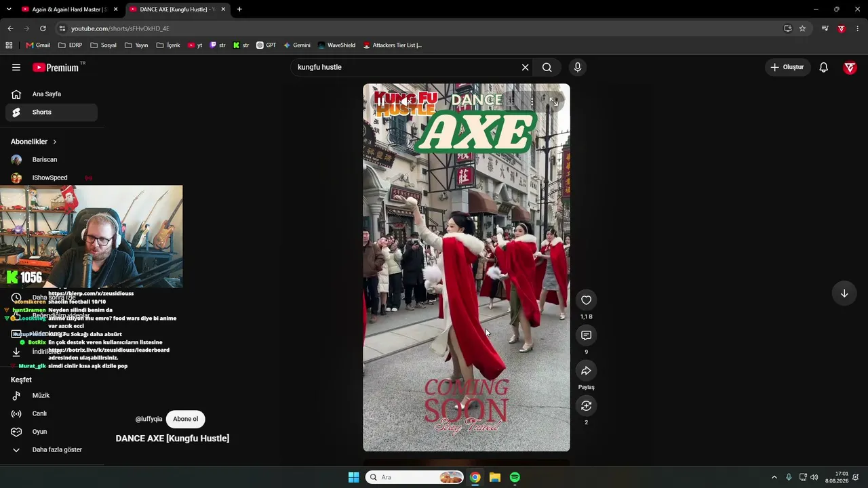Enter fullscreen on the Short player
The height and width of the screenshot is (488, 868).
click(554, 101)
